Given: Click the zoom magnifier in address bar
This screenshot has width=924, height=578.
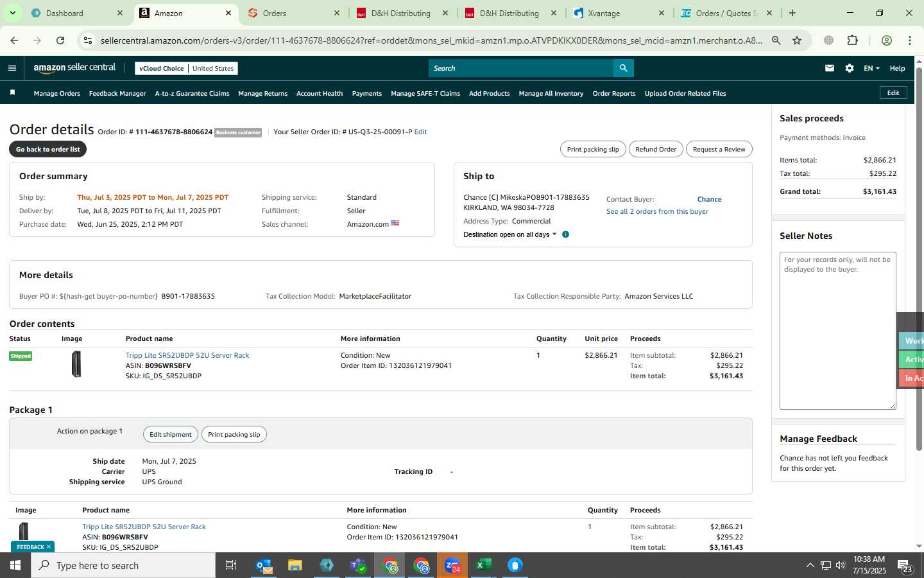Looking at the screenshot, I should (776, 40).
